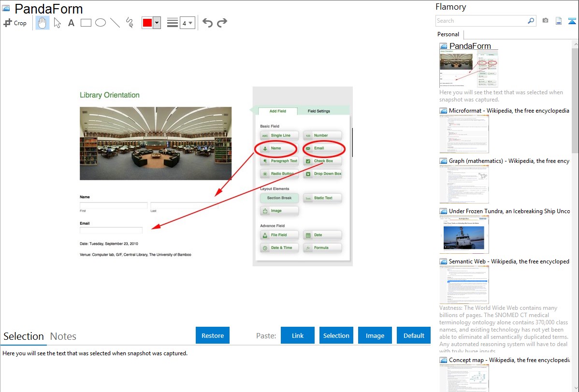Open the Concept map snapshot thumbnail
This screenshot has height=392, width=579.
464,378
